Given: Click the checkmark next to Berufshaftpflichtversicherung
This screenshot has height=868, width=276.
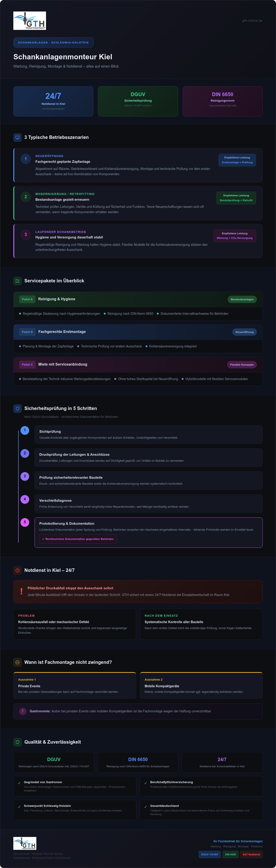Looking at the screenshot, I should coord(146,783).
